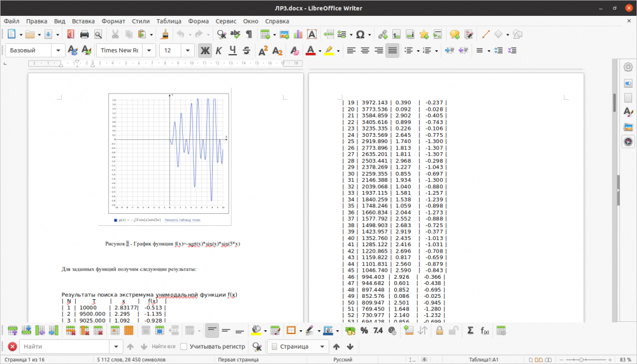
Task: Expand Times New Roman font list
Action: [150, 50]
